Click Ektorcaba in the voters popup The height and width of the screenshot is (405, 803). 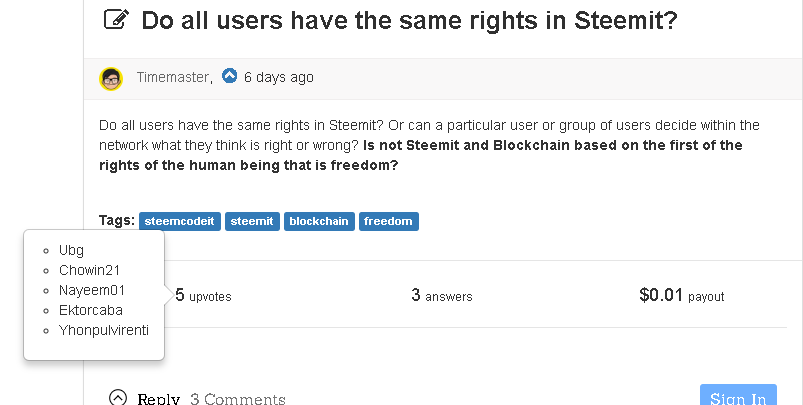click(x=91, y=310)
